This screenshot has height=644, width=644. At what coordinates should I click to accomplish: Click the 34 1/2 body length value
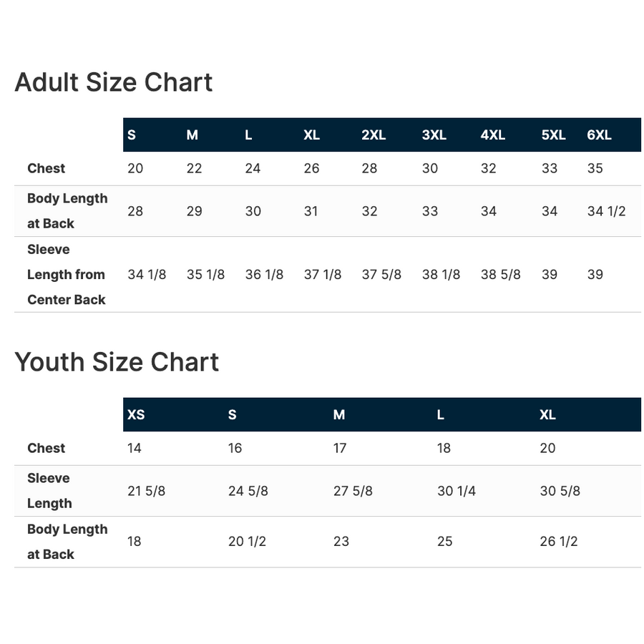tap(606, 211)
